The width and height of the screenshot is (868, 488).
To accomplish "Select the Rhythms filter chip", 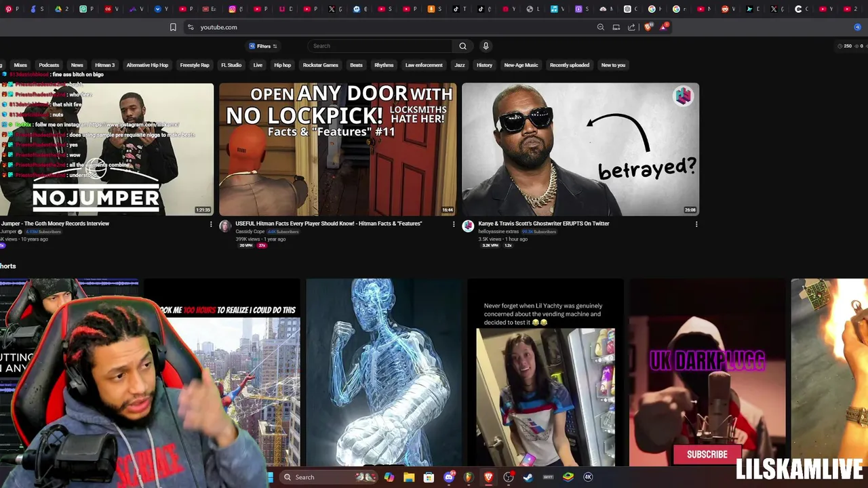I will point(384,65).
